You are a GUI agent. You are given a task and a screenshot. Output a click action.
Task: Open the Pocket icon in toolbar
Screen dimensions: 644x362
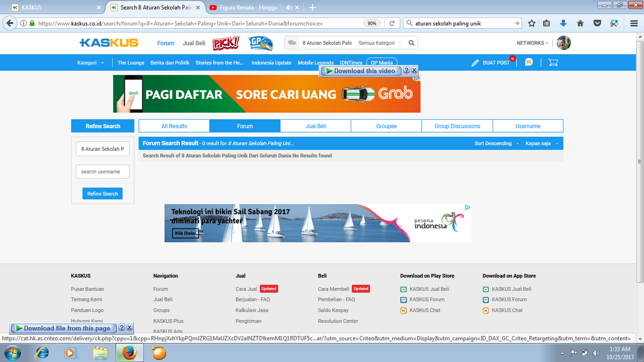coord(597,23)
